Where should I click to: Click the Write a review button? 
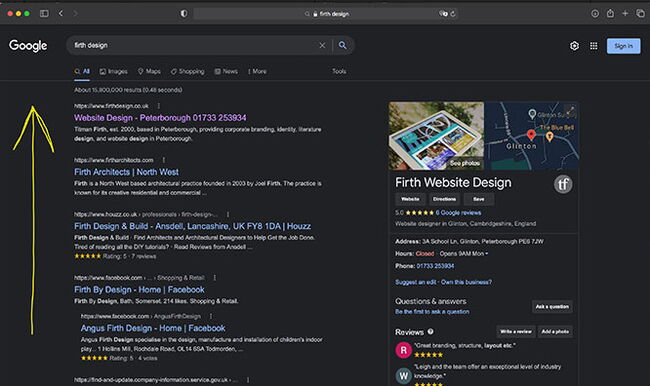coord(516,331)
